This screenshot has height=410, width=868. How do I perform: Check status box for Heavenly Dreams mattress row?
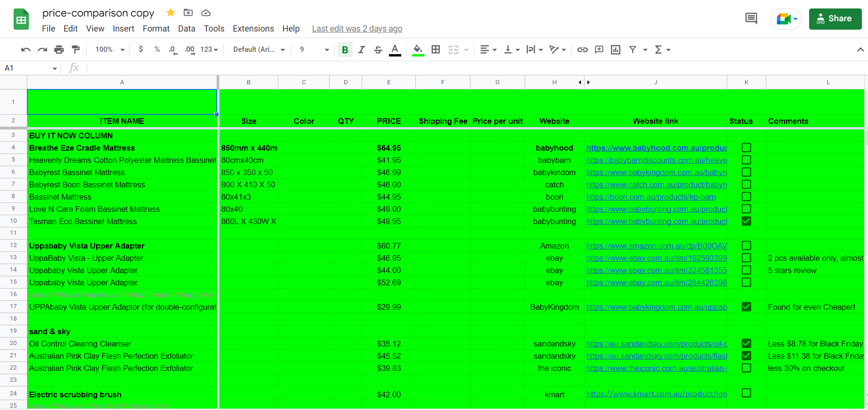(746, 160)
